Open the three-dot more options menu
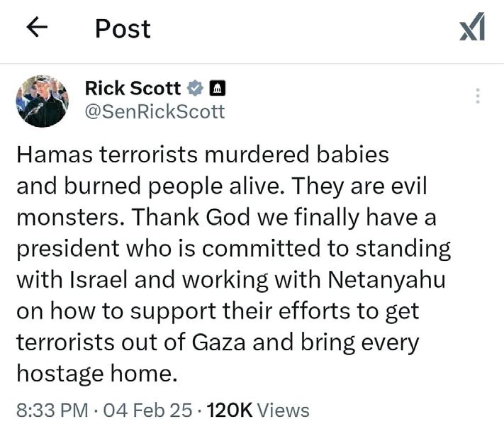The image size is (504, 436). tap(478, 96)
